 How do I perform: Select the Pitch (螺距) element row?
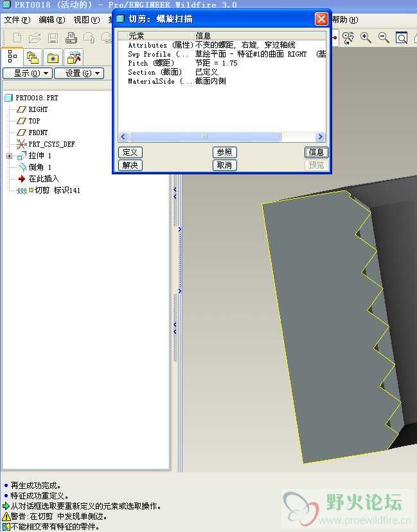[222, 63]
